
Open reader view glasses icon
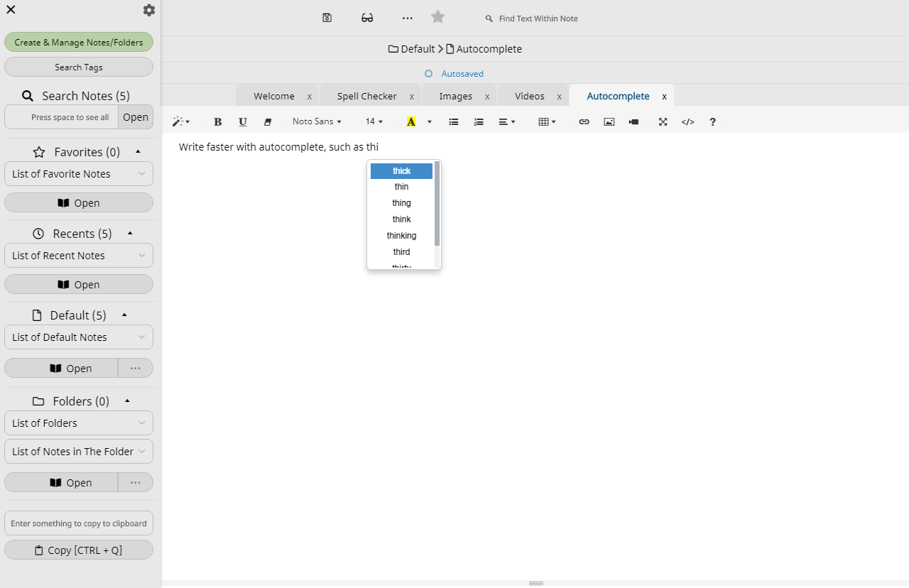click(x=367, y=18)
